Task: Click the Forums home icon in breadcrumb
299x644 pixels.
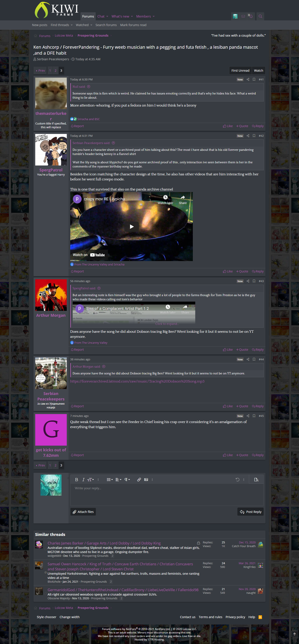Action: tap(35, 36)
